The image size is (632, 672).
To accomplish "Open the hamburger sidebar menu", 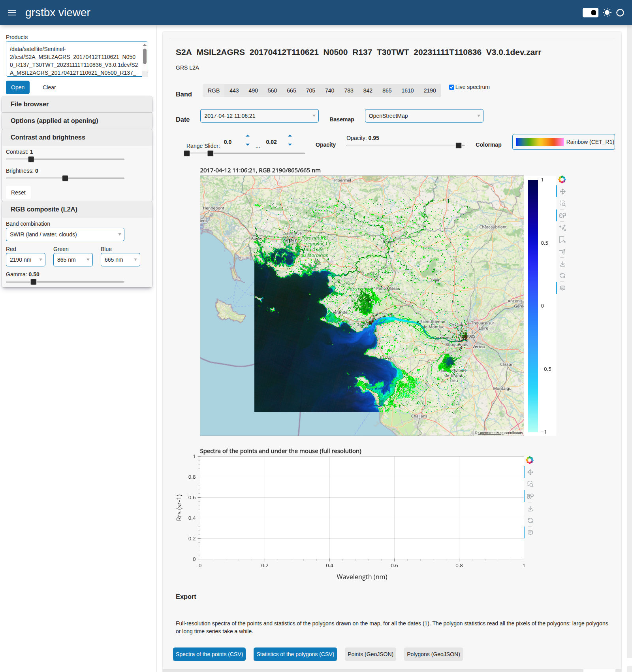I will [12, 13].
